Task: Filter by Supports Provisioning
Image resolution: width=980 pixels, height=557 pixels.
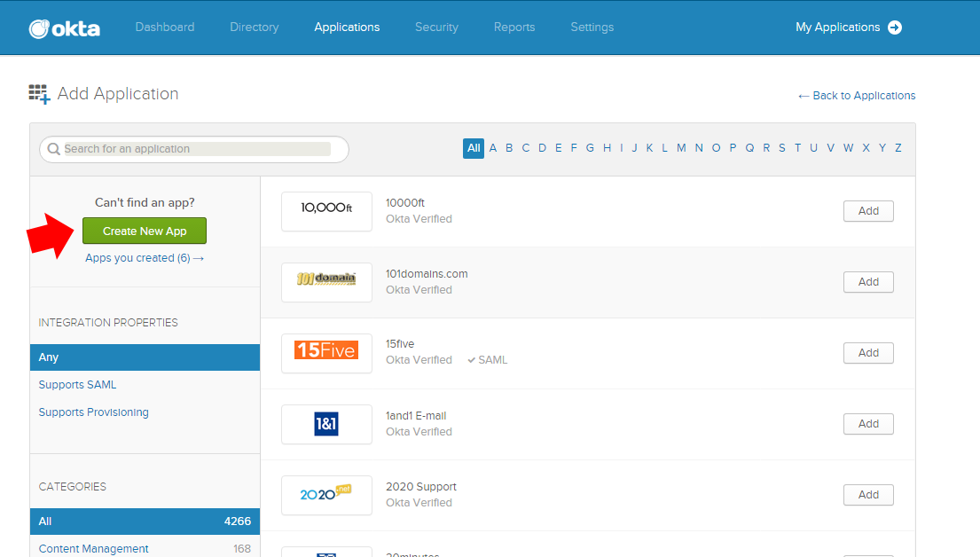Action: [x=94, y=412]
